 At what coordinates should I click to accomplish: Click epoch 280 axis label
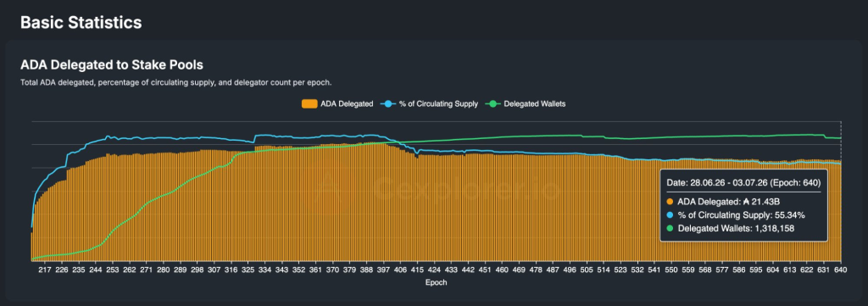(164, 270)
